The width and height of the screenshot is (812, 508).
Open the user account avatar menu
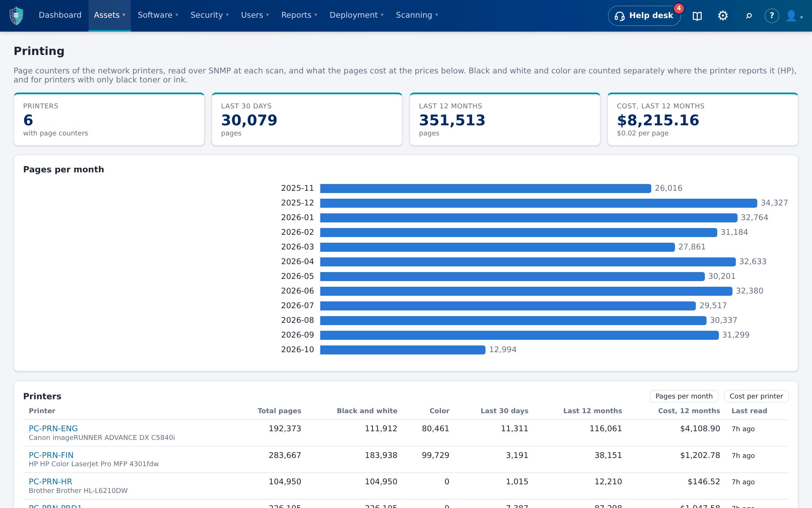point(794,16)
